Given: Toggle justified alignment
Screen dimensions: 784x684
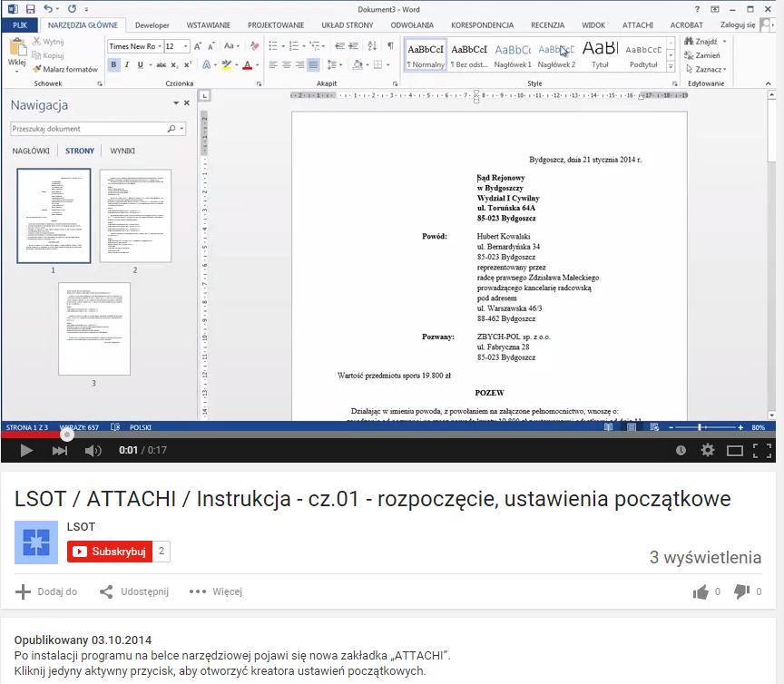Looking at the screenshot, I should [313, 64].
